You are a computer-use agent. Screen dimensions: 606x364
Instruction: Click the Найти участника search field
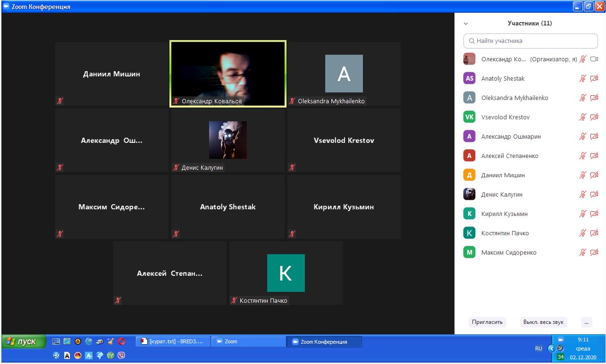click(530, 41)
